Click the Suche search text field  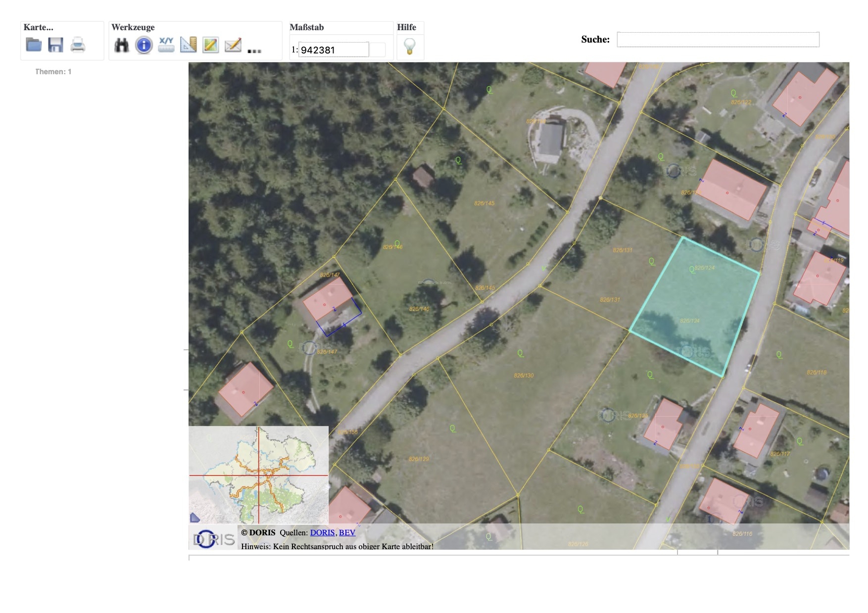coord(718,40)
